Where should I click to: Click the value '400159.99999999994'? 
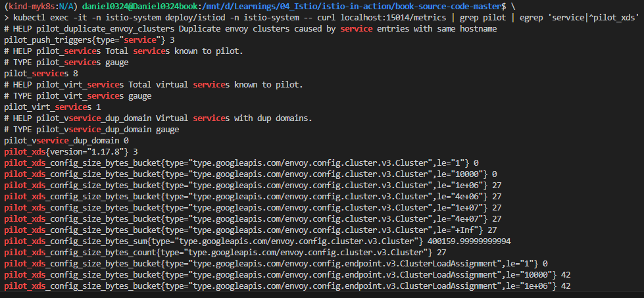coord(469,241)
